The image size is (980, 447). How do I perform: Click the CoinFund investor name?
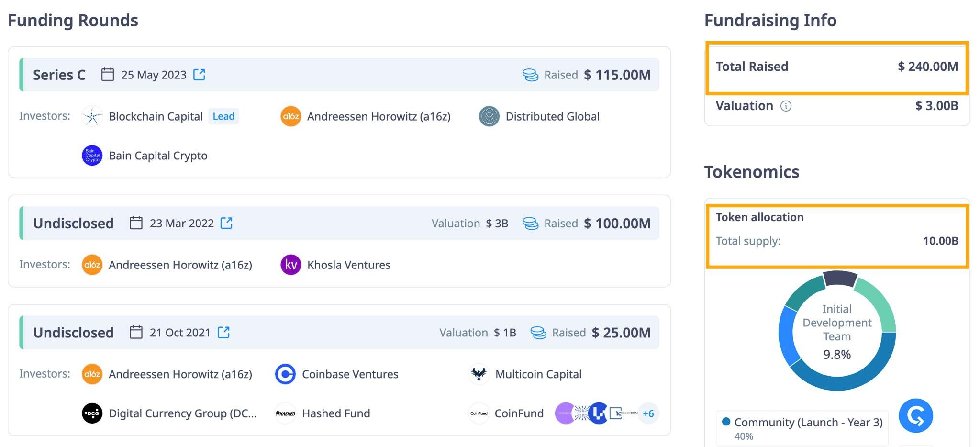[519, 413]
